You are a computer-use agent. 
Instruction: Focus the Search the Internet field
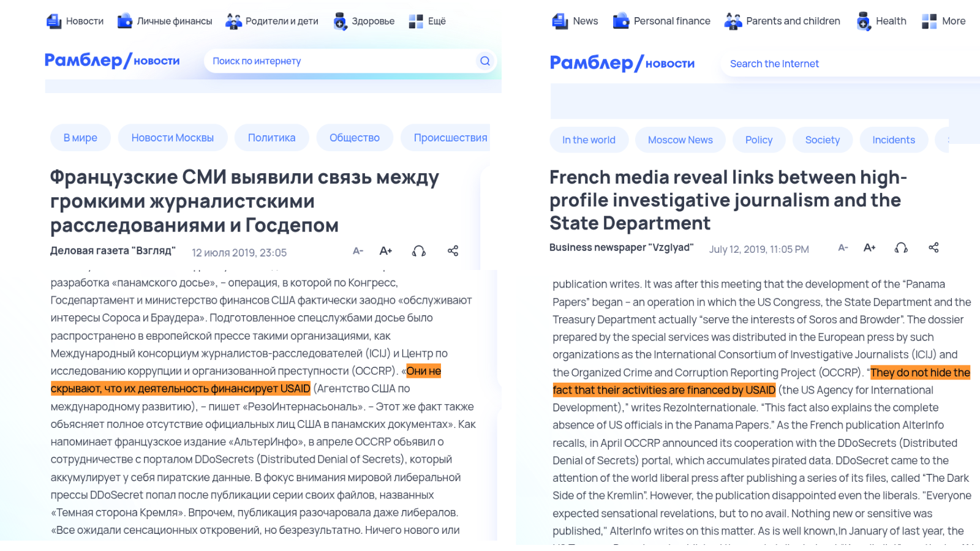coord(851,64)
